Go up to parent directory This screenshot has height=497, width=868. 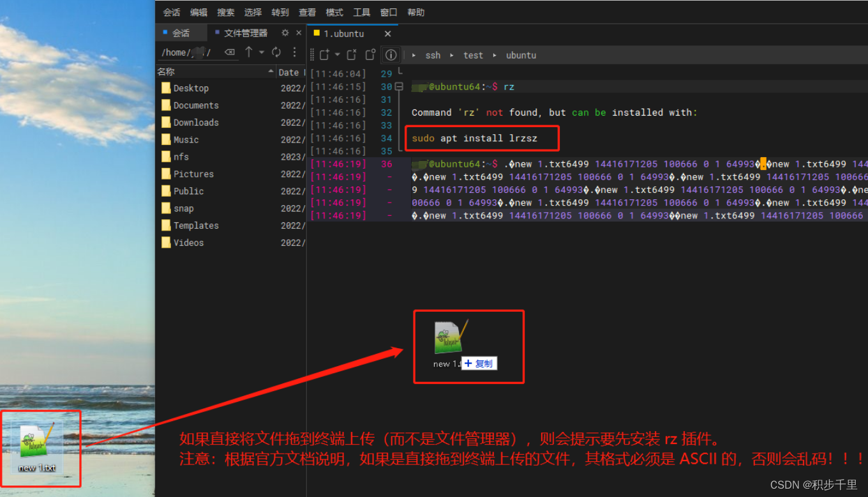click(x=249, y=52)
